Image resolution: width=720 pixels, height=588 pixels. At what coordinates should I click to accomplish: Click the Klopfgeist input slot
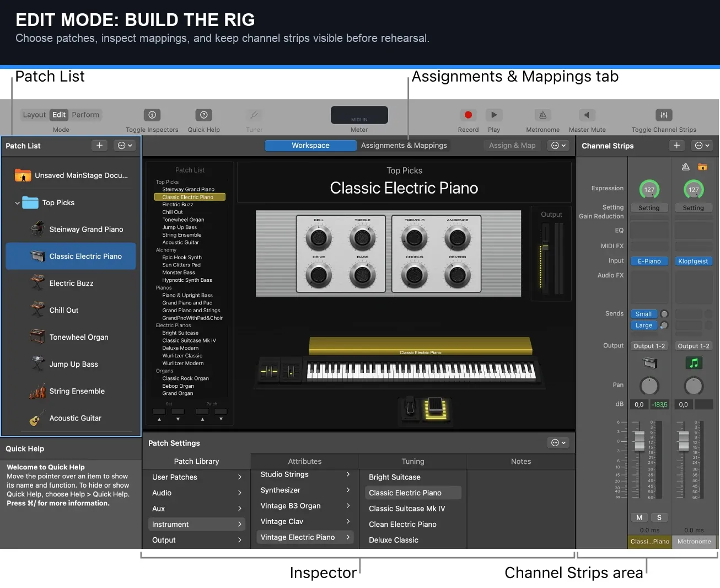pos(693,261)
